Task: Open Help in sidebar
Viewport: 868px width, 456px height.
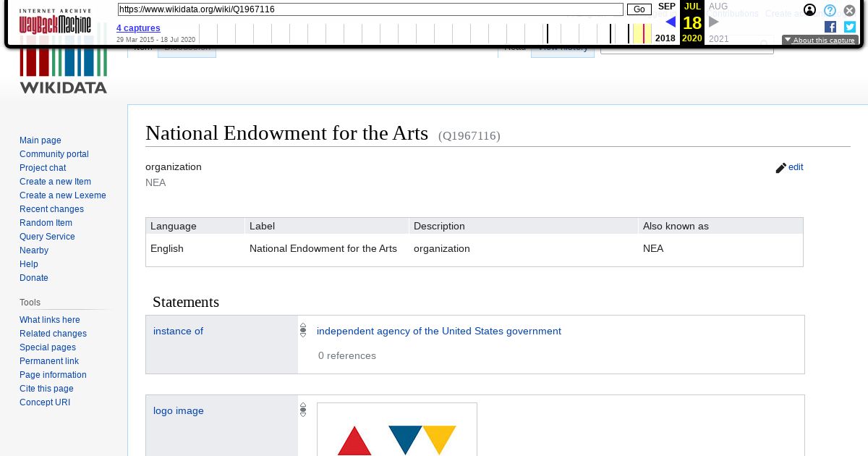Action: [29, 264]
